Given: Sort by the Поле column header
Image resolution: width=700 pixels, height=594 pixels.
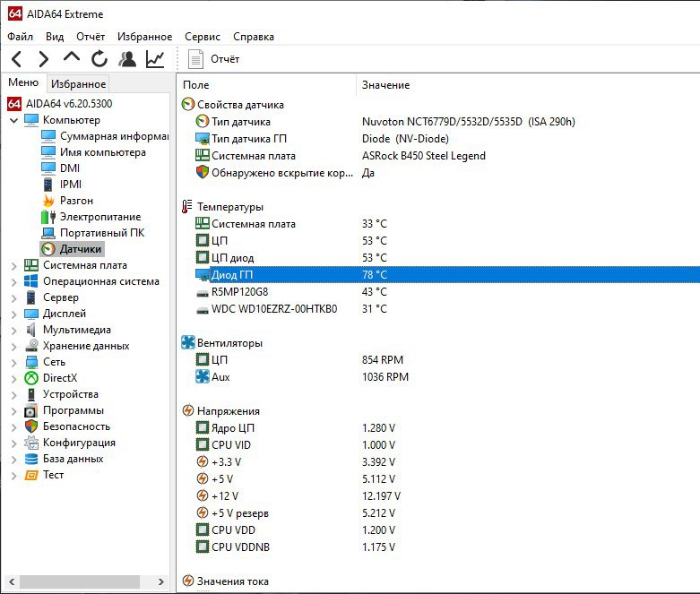Looking at the screenshot, I should 267,85.
